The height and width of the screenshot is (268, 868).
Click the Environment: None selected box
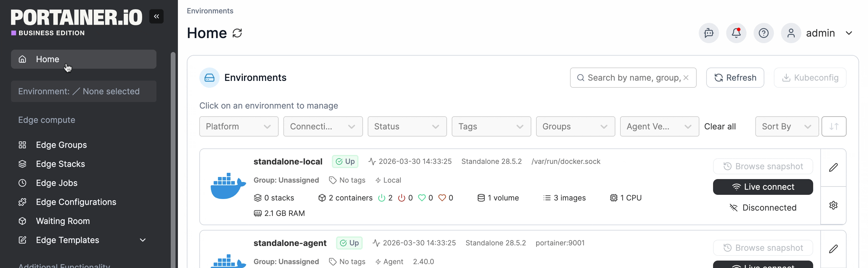83,91
